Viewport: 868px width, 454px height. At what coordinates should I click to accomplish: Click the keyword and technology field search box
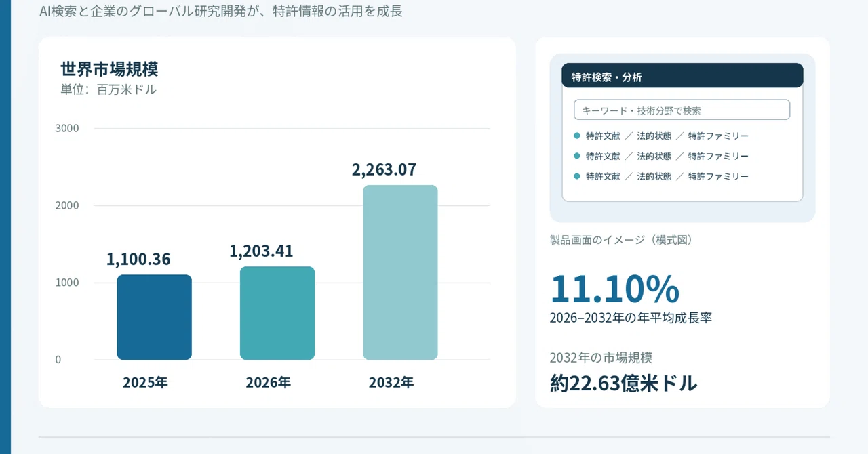click(682, 110)
